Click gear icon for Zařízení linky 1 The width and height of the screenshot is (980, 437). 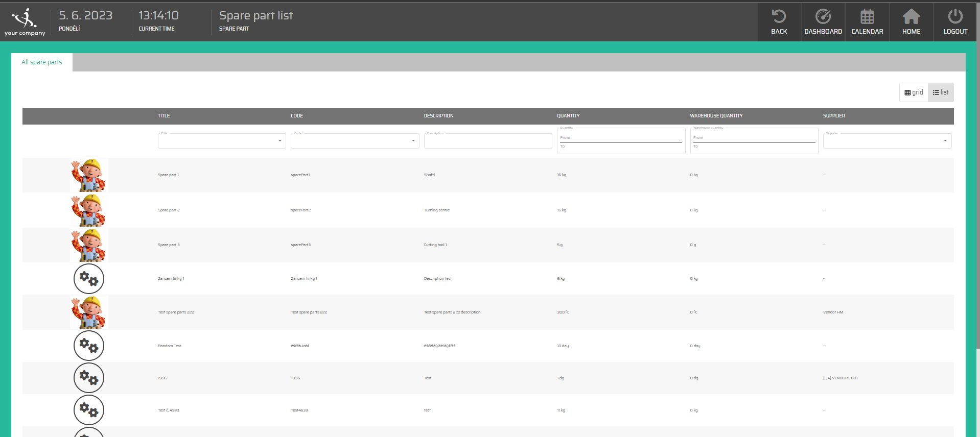(89, 279)
